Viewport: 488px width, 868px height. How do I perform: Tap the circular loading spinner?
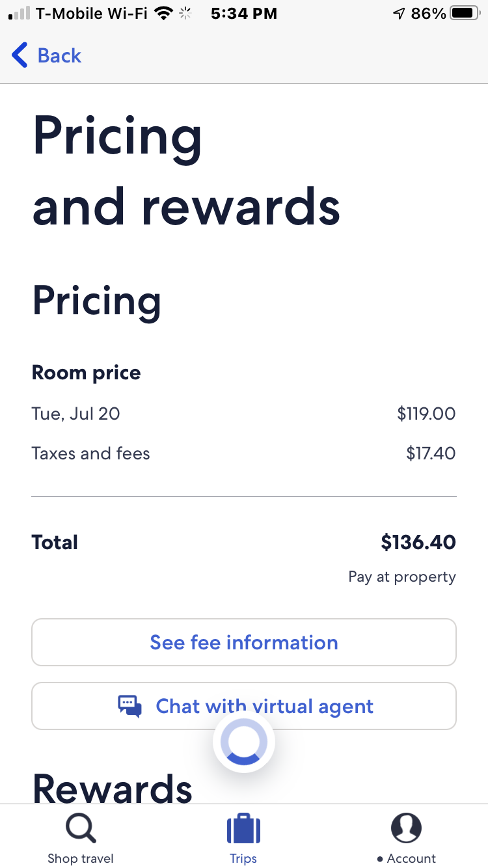pos(244,742)
